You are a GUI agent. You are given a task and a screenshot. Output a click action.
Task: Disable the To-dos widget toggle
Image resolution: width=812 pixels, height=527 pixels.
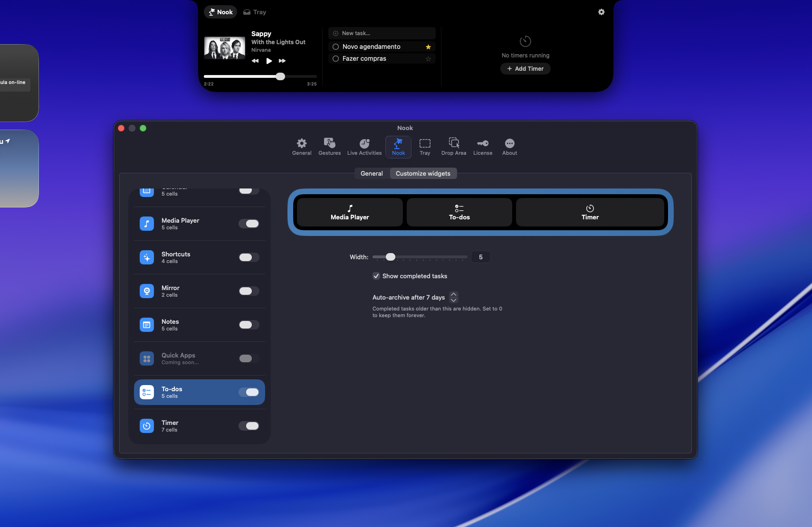(x=249, y=392)
